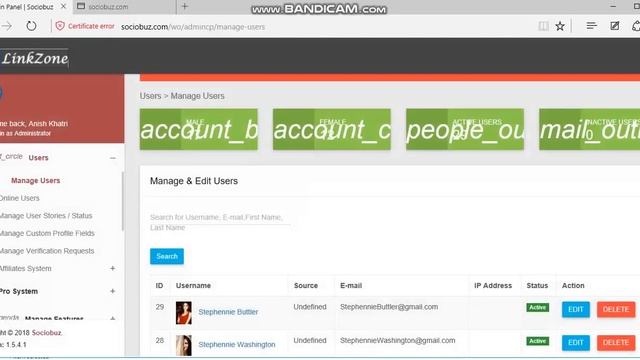Expand the Affiliates System section

(x=113, y=268)
